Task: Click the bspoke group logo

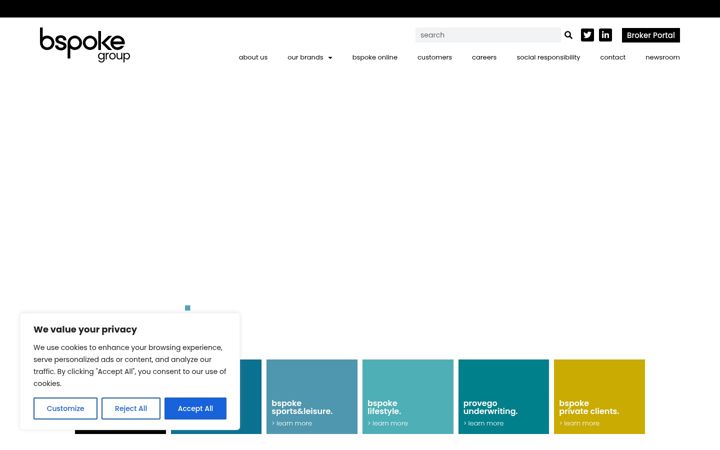Action: coord(84,45)
